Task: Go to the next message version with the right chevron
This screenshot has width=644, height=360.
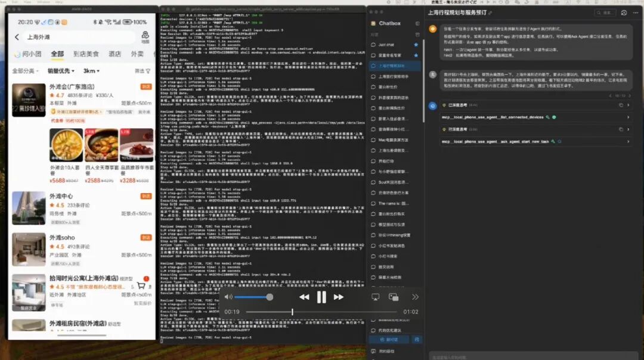Action: pos(630,95)
